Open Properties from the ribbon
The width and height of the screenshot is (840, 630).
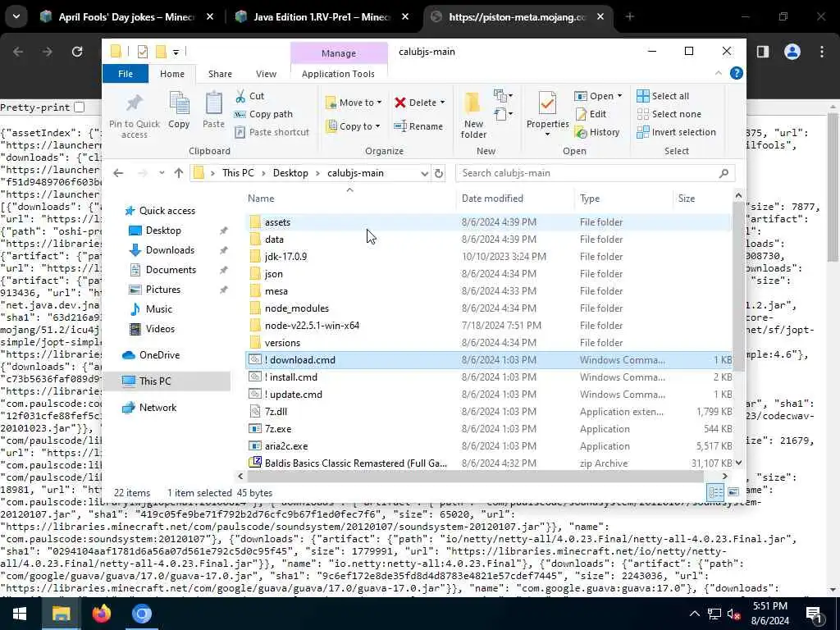click(x=547, y=113)
